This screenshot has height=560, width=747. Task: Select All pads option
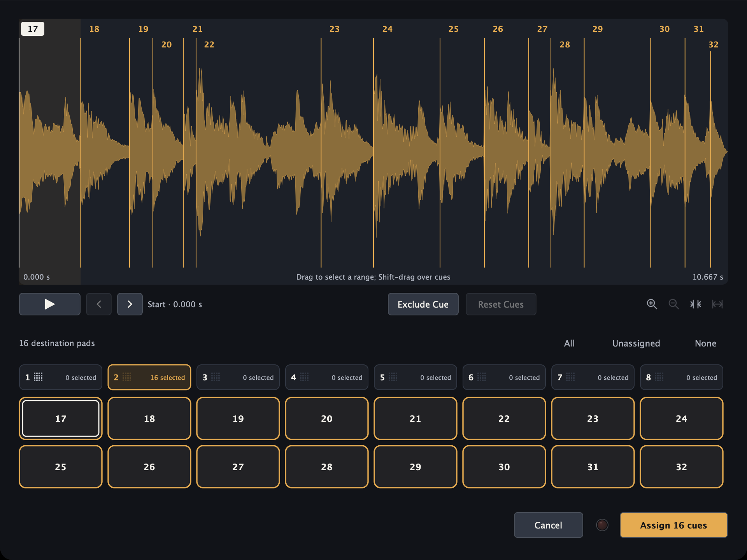pos(570,343)
